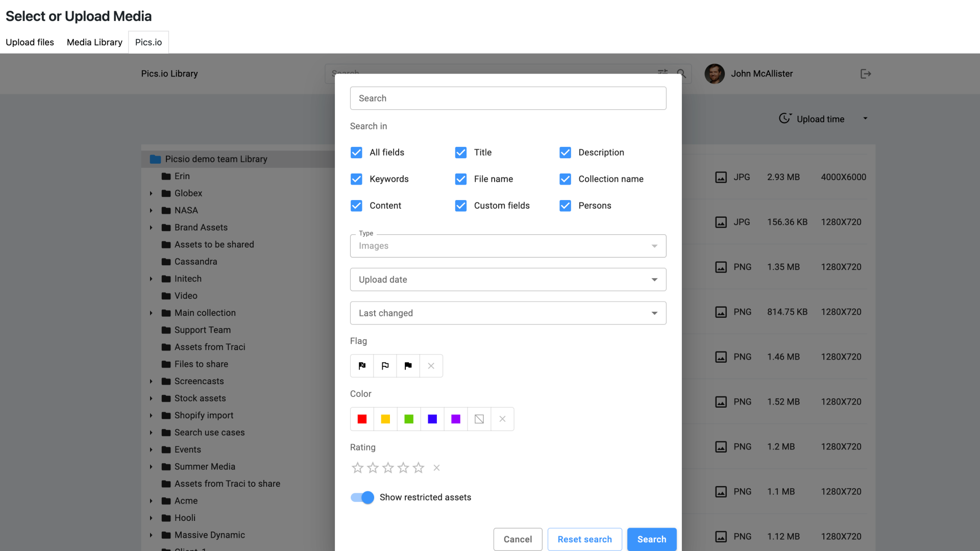Click the Picsio demo team Library folder icon
Screen dimensions: 980x551
coord(155,159)
